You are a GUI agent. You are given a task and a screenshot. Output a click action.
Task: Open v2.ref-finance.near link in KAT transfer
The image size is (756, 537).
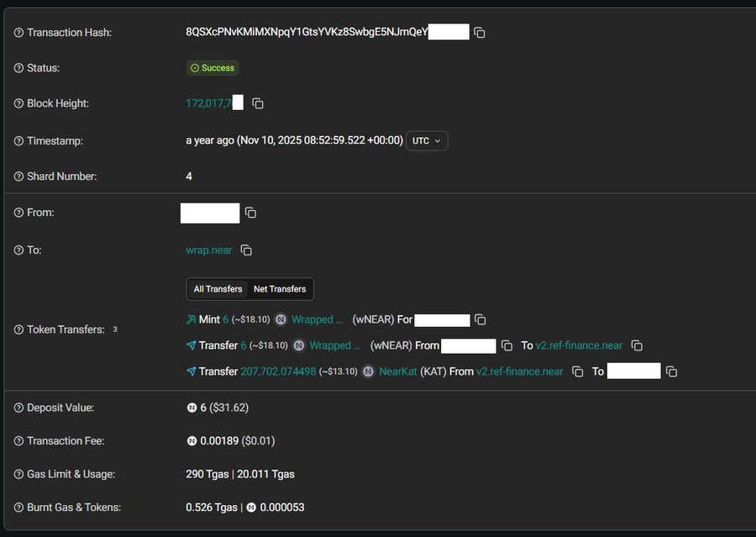[x=520, y=371]
